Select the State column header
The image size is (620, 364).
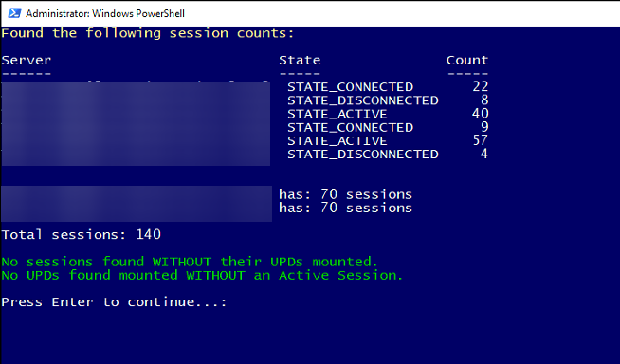(x=300, y=60)
